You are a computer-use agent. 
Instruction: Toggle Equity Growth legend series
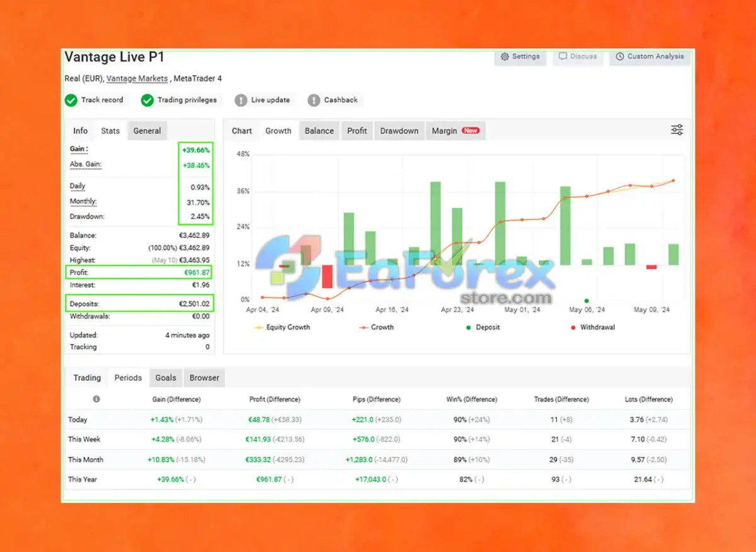pos(282,327)
